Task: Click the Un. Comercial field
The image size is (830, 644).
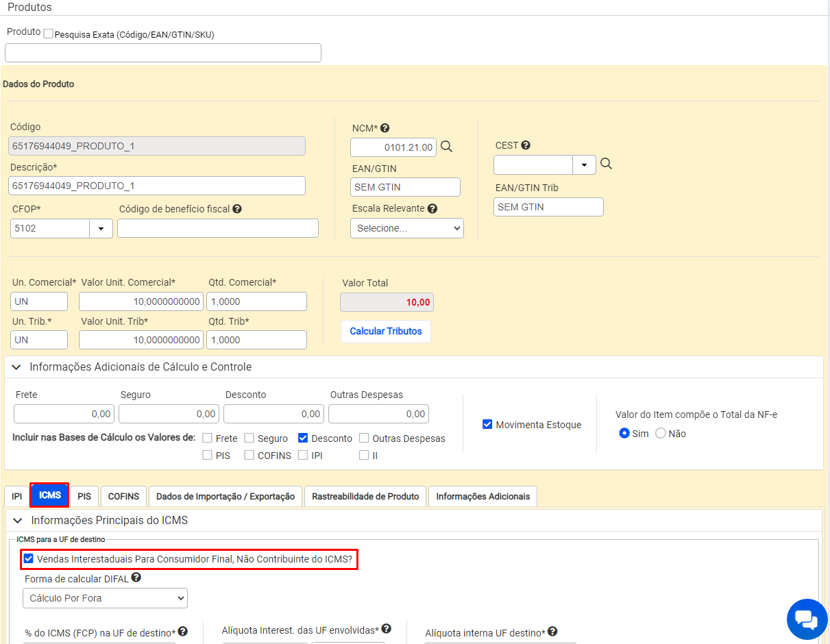Action: pyautogui.click(x=39, y=301)
